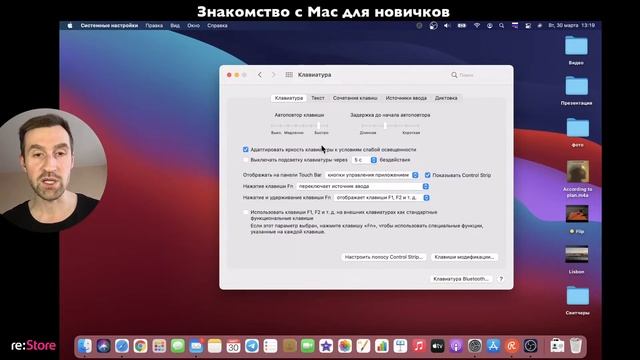Open Numbers from the Dock
640x360 pixels.
point(382,346)
